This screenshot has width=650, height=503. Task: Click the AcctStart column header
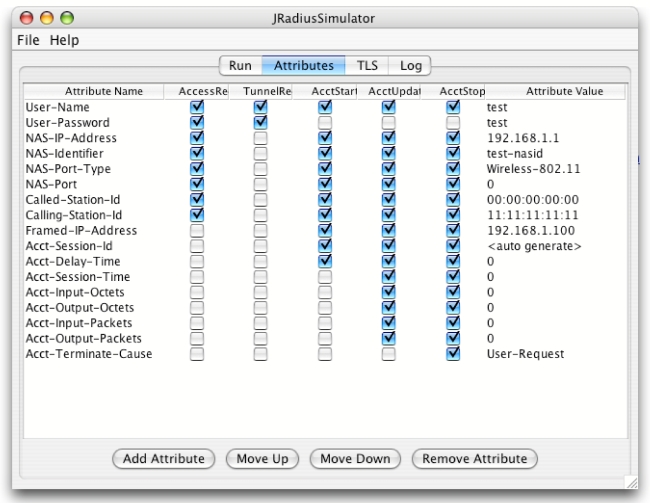325,91
